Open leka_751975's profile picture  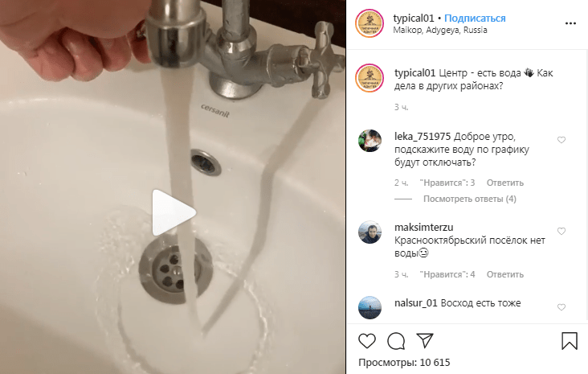(x=370, y=141)
